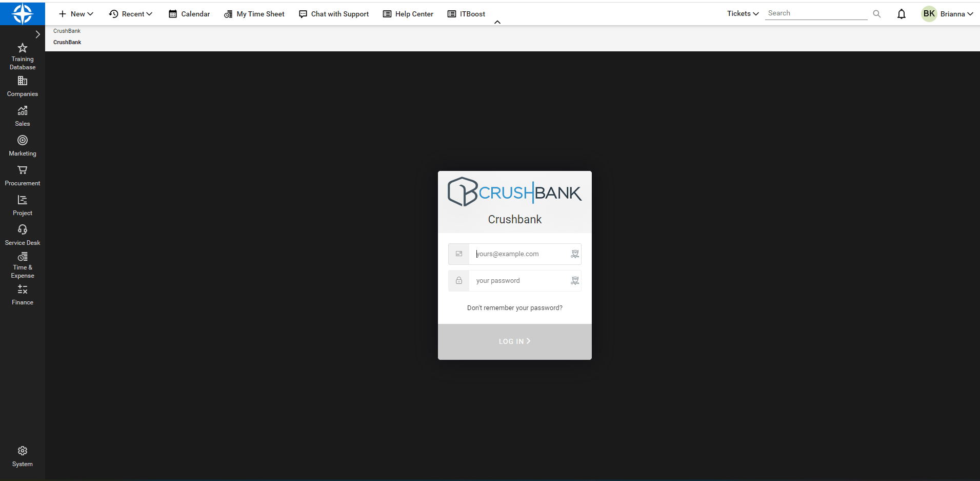
Task: Click the password manager icon in password field
Action: [575, 281]
